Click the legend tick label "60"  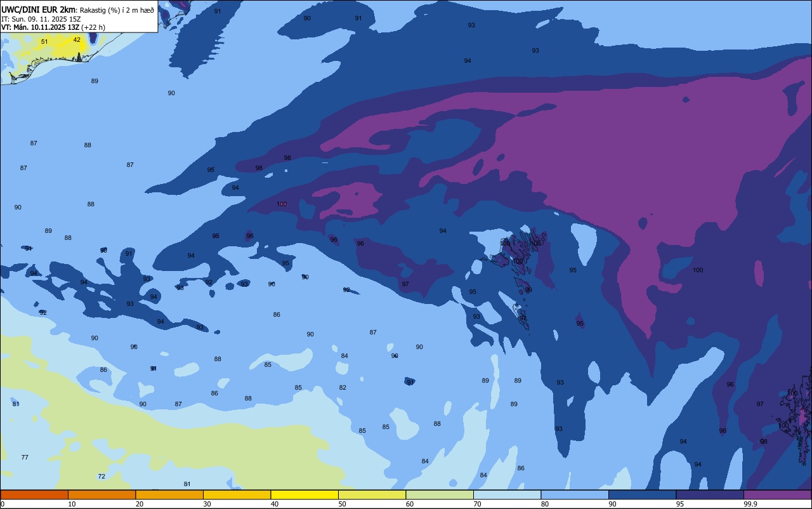coord(410,504)
